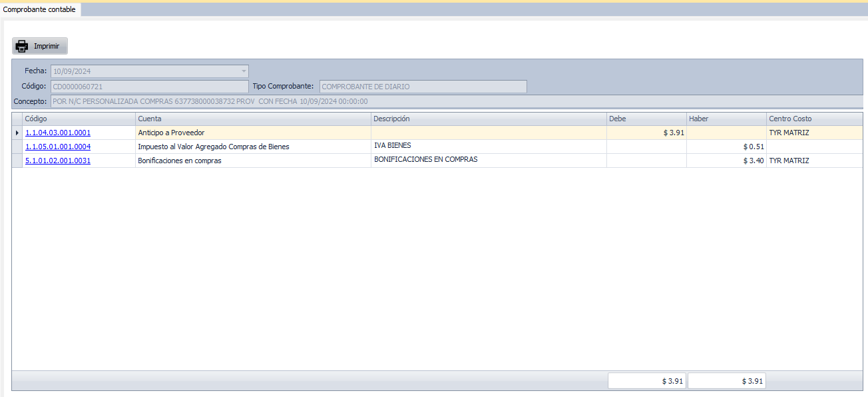This screenshot has height=397, width=868.
Task: Sort by the Haber column header
Action: point(726,119)
